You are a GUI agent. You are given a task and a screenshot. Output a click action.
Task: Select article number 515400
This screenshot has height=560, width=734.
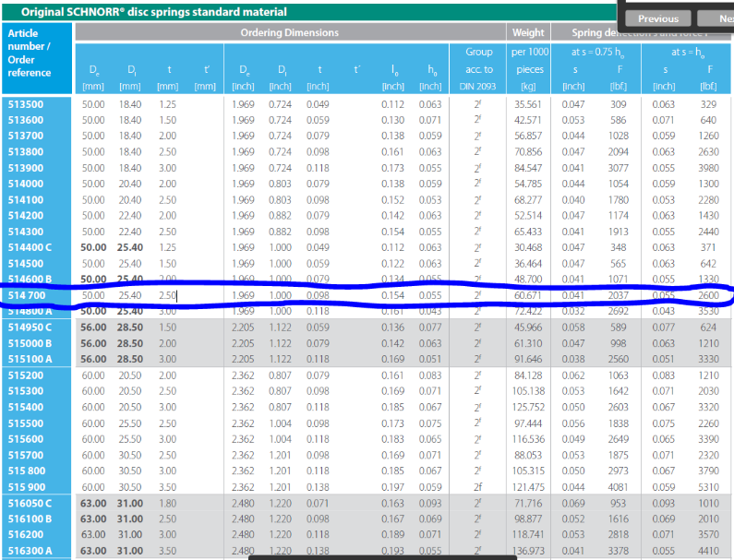(26, 407)
